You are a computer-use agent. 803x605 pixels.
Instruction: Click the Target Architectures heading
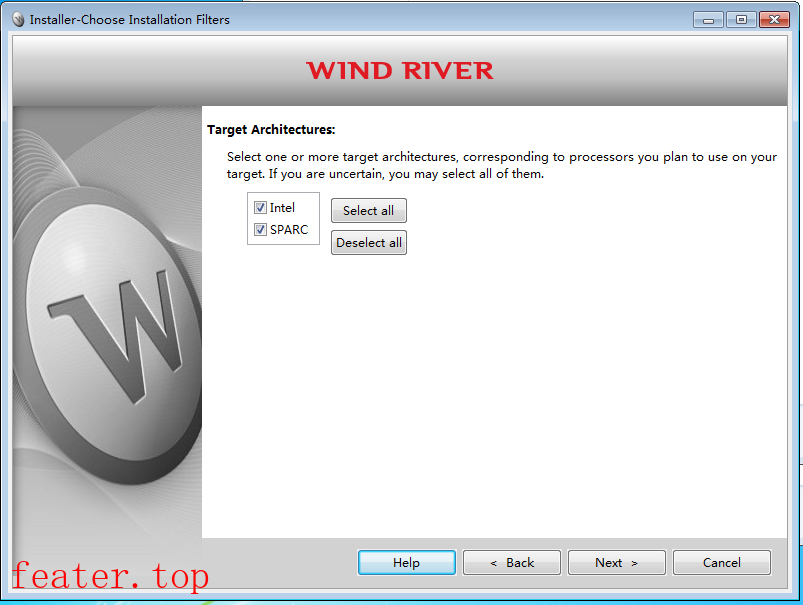click(271, 130)
